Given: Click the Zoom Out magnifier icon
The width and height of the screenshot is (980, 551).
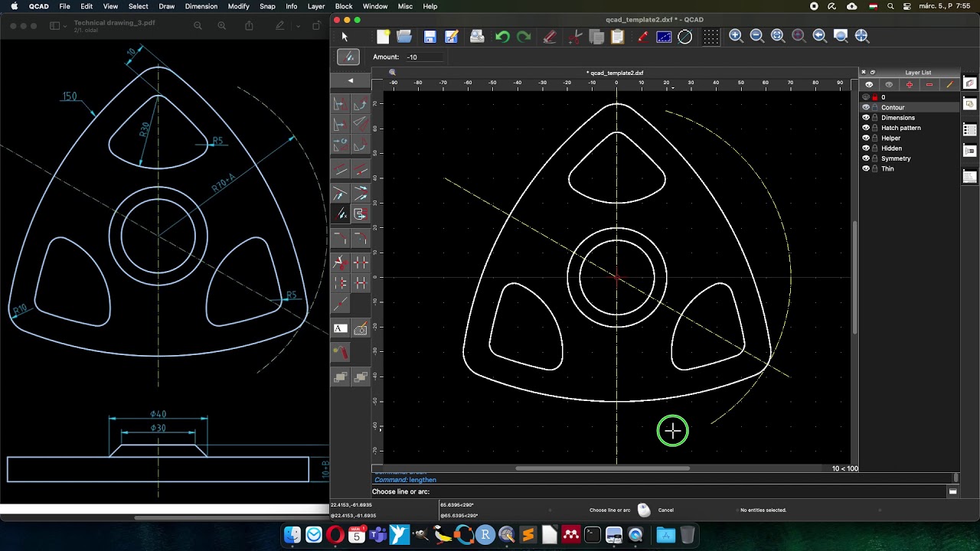Looking at the screenshot, I should pos(756,36).
